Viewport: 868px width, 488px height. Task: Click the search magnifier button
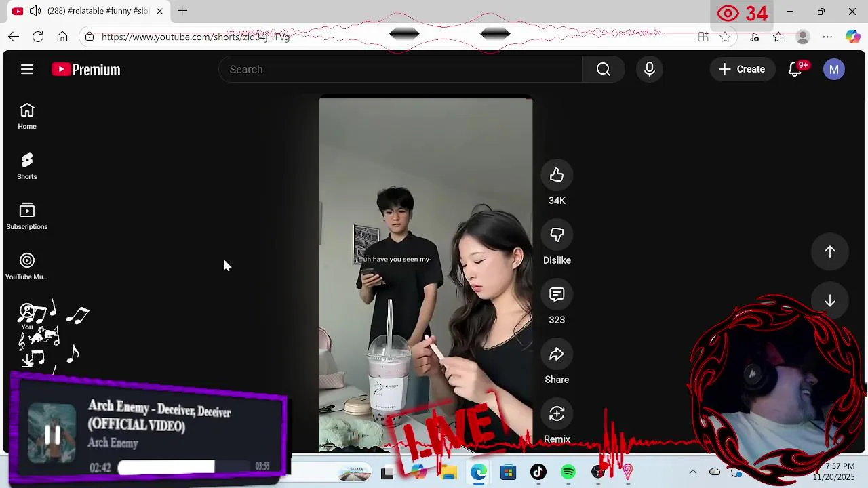click(604, 69)
